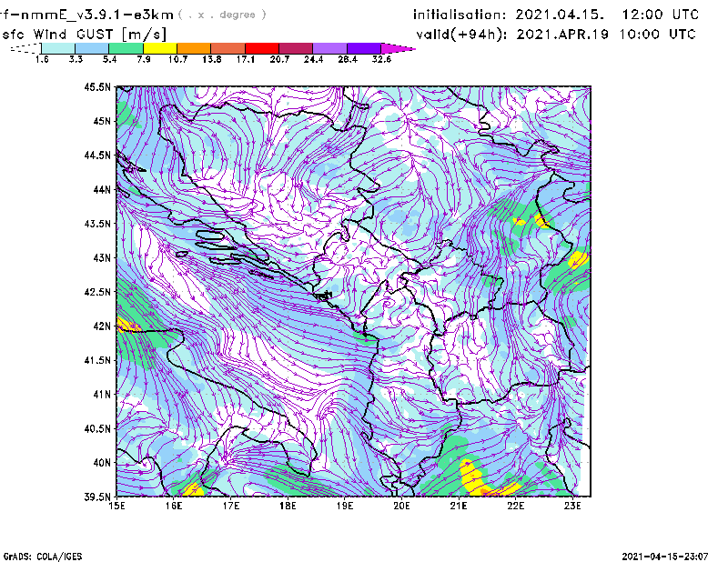This screenshot has width=728, height=562.
Task: Click the "43.5N" latitude label
Action: coord(97,224)
